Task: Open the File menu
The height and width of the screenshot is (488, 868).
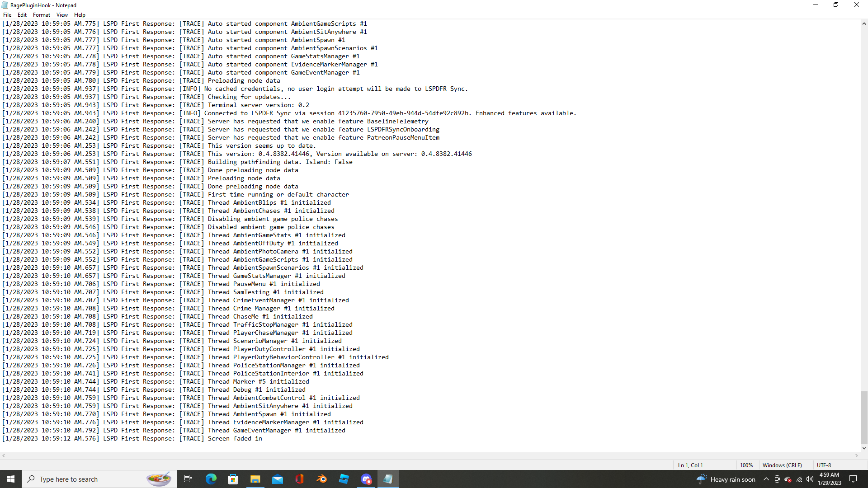Action: tap(7, 15)
